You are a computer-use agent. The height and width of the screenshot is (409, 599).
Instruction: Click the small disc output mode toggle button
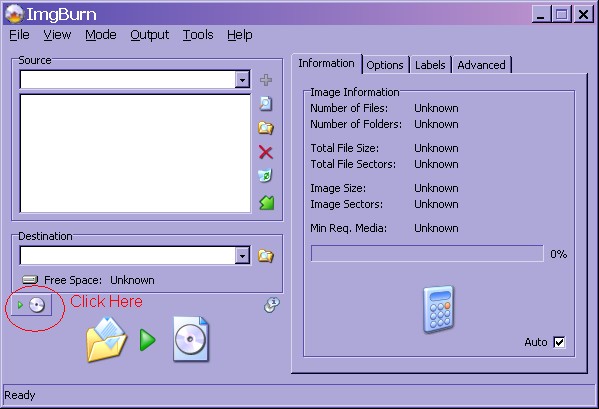(31, 305)
